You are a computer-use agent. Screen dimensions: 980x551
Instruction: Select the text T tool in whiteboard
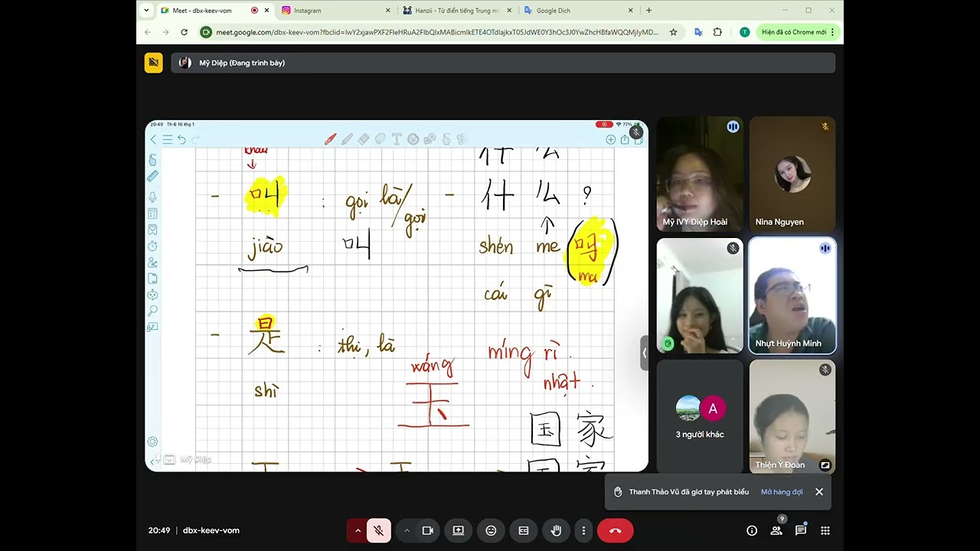coord(397,139)
